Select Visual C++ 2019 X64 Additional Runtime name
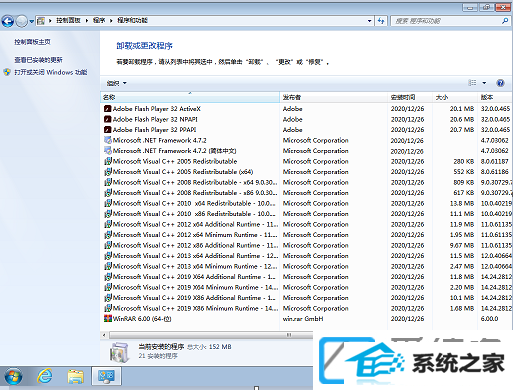The width and height of the screenshot is (513, 390). (x=194, y=277)
